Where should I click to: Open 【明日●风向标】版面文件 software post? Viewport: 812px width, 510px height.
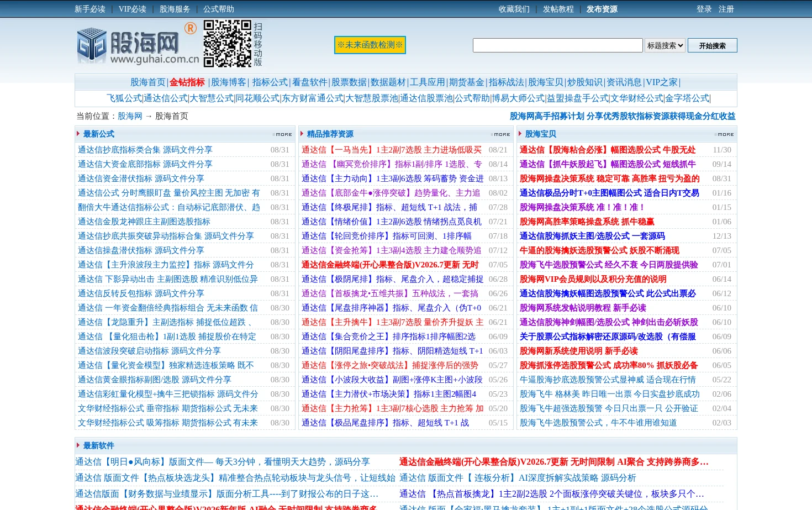[x=223, y=462]
